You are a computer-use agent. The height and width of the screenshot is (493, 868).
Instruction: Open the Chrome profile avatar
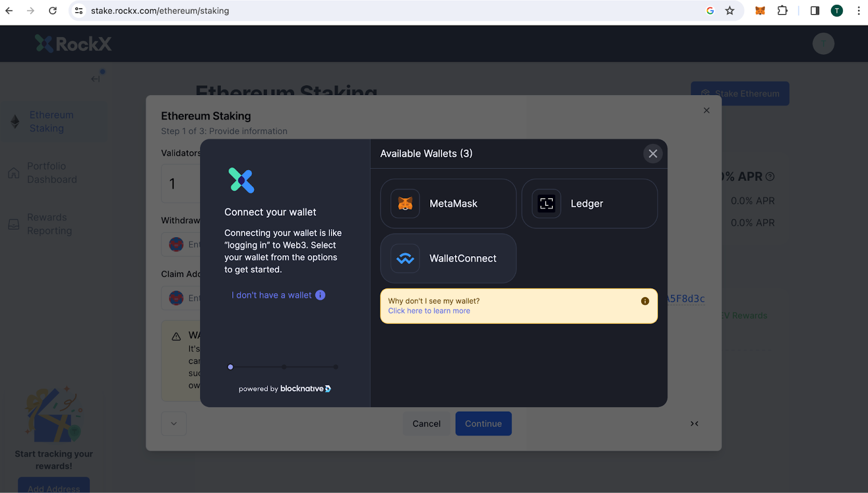click(837, 11)
